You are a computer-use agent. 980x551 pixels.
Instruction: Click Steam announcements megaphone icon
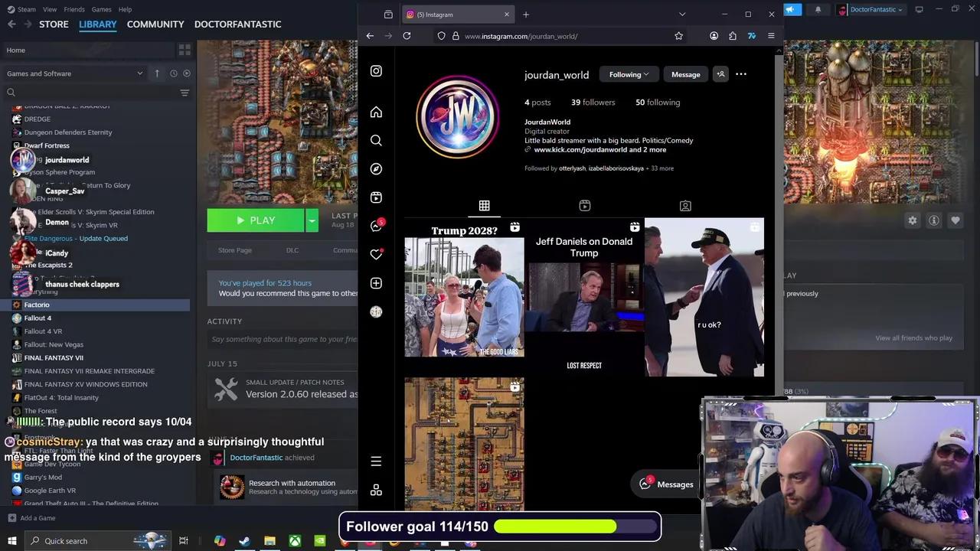point(792,9)
